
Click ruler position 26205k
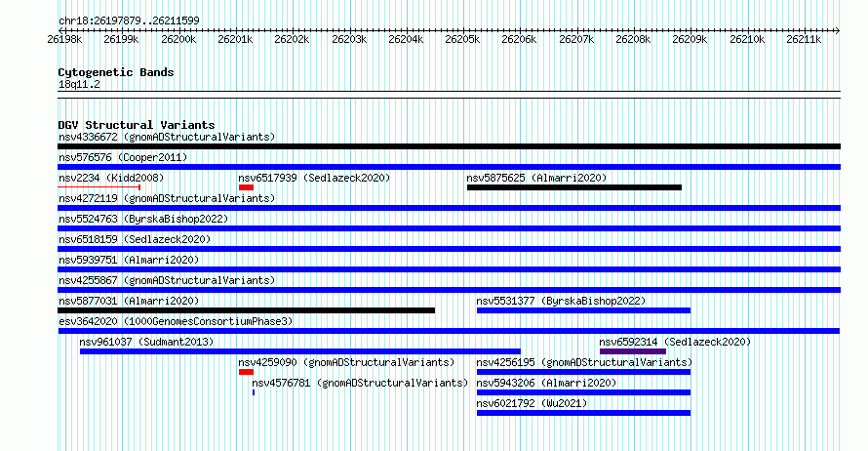click(x=463, y=39)
